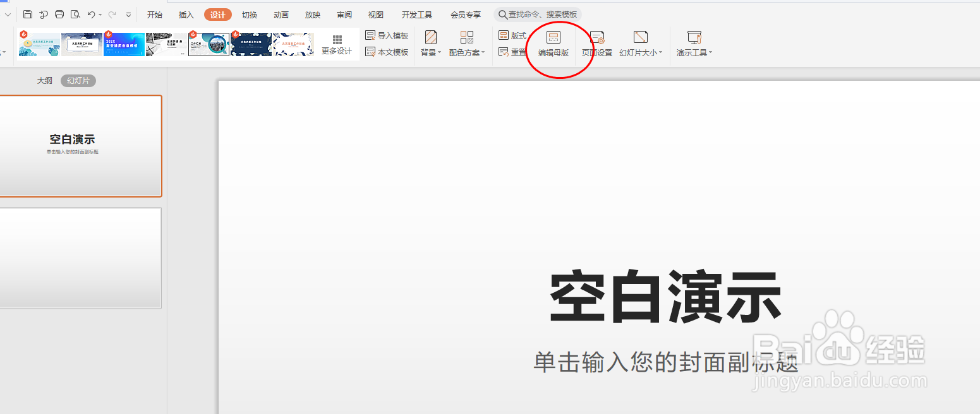Open the 开始 ribbon tab
Screen dimensions: 980x414
tap(155, 15)
